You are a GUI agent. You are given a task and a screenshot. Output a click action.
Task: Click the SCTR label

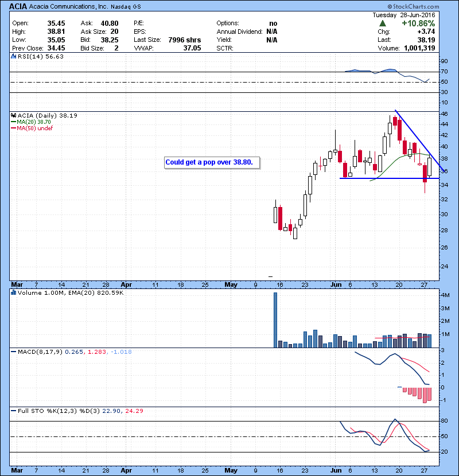[225, 48]
